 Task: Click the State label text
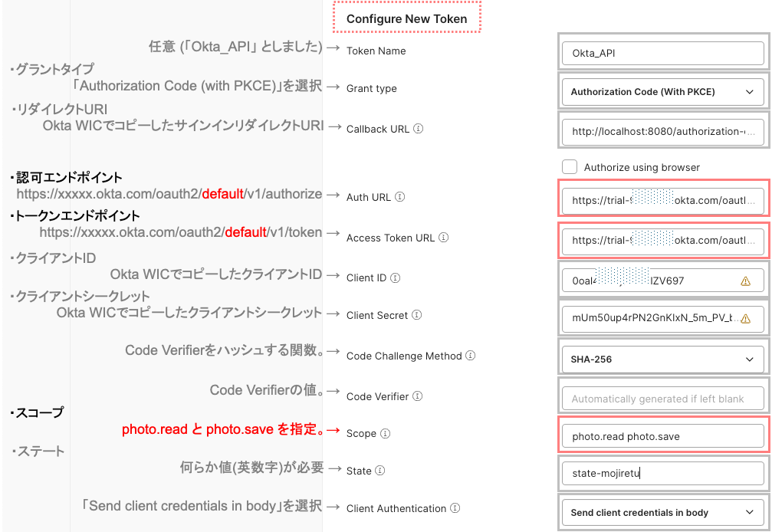click(359, 471)
